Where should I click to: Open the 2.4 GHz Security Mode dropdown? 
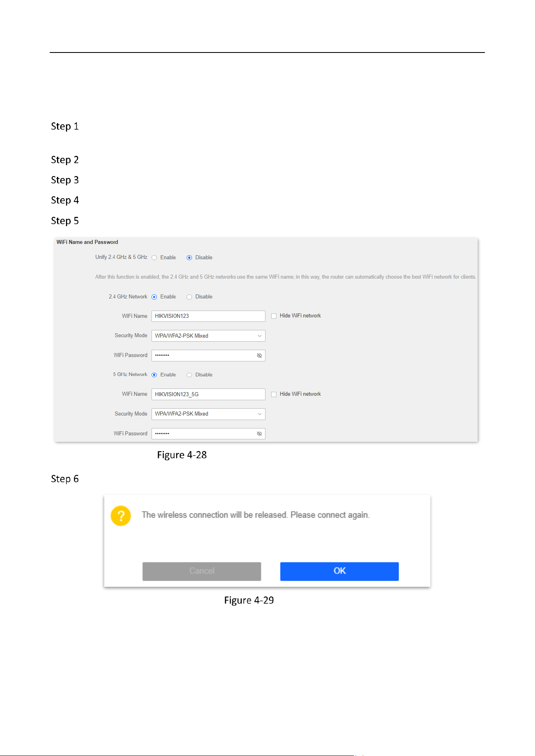pyautogui.click(x=209, y=336)
